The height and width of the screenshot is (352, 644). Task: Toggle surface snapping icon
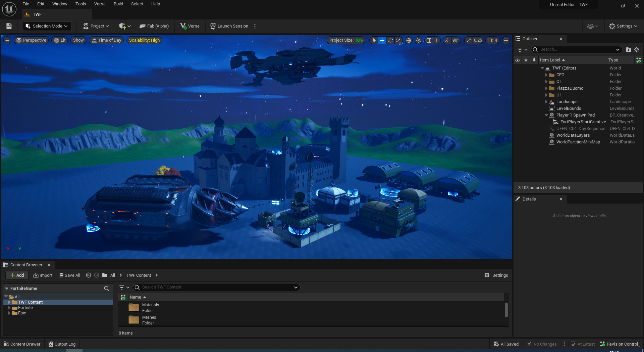[x=418, y=40]
